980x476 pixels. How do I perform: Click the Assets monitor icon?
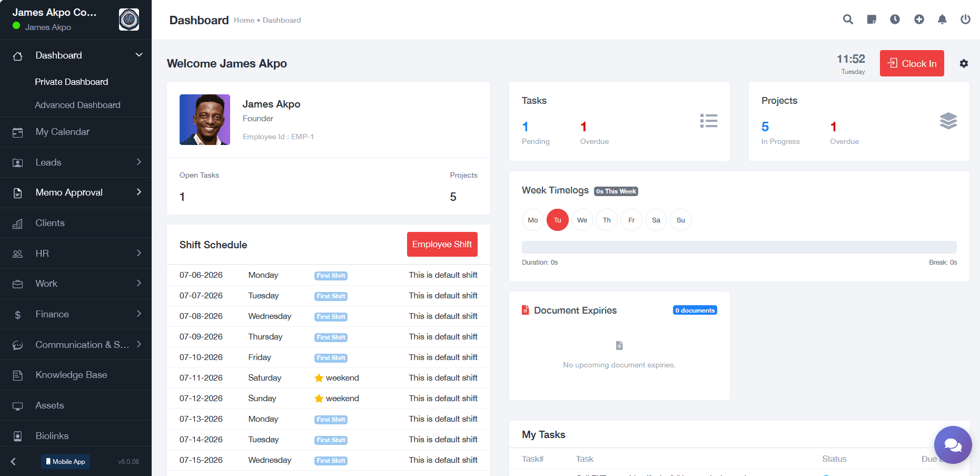[17, 406]
